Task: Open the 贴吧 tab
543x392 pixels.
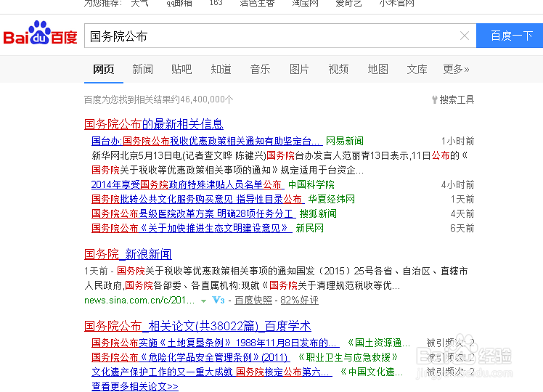Action: pyautogui.click(x=181, y=69)
